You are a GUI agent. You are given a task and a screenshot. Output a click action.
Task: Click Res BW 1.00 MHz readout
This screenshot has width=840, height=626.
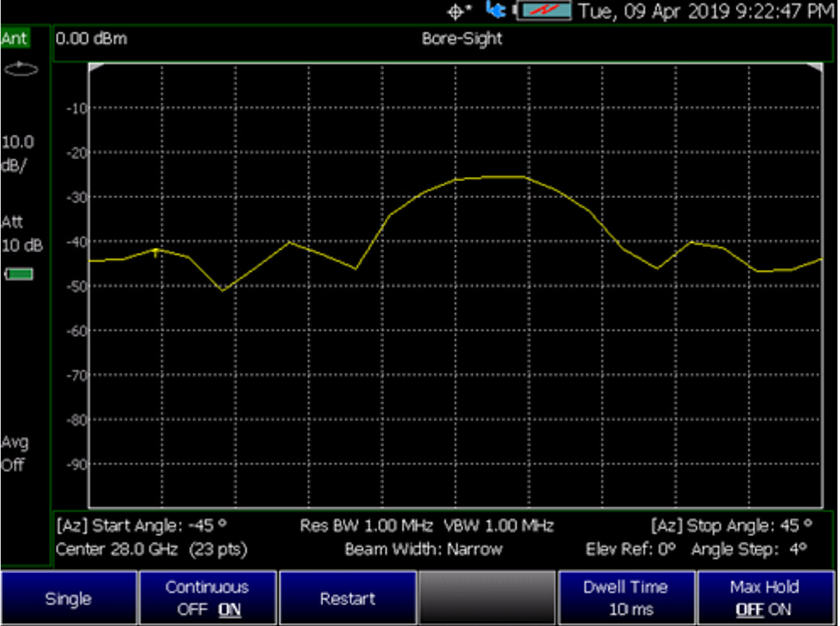pyautogui.click(x=366, y=525)
